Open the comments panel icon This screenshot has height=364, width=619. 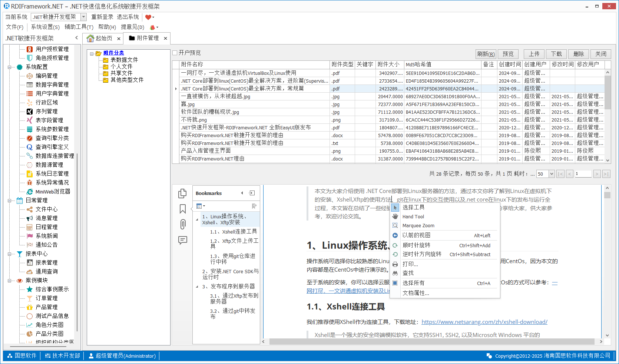[x=182, y=240]
